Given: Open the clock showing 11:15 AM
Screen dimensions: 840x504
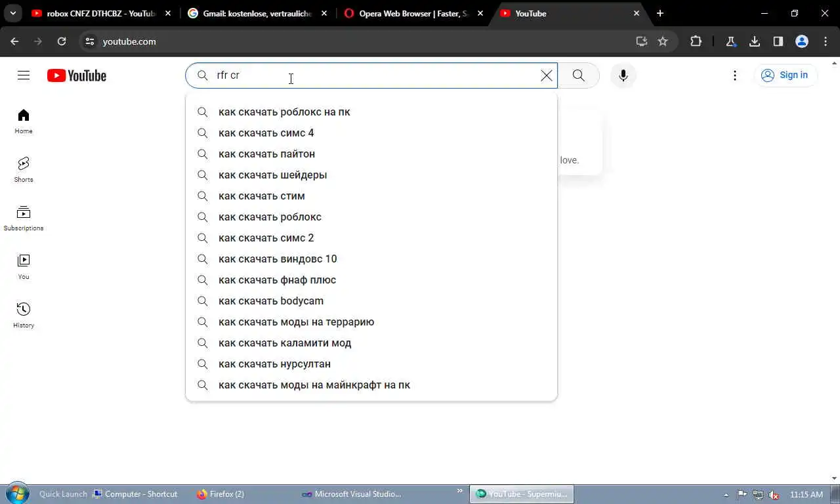Looking at the screenshot, I should [x=807, y=494].
